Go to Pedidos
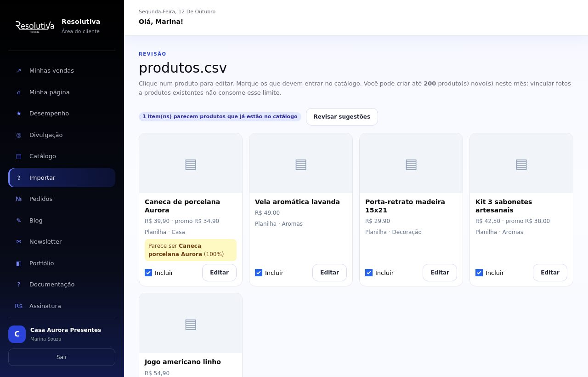 pos(62,199)
